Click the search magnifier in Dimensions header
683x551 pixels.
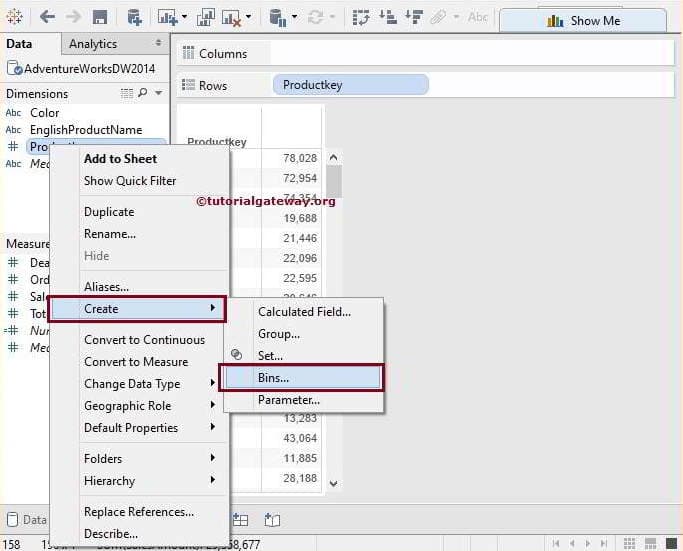point(143,93)
